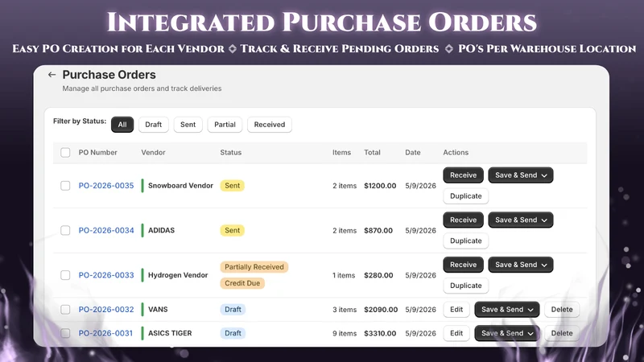The image size is (644, 362).
Task: Edit the ASICS TIGER draft order
Action: click(456, 333)
